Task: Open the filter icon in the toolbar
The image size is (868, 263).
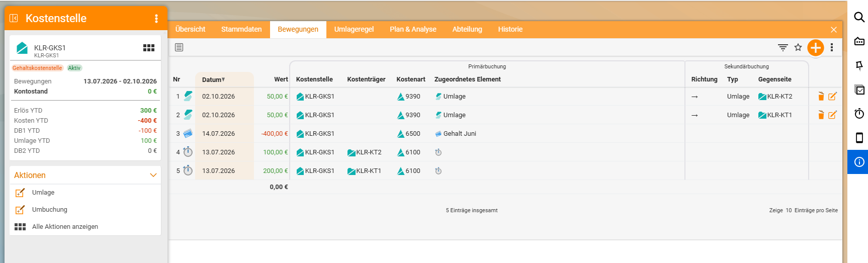Action: [x=783, y=47]
